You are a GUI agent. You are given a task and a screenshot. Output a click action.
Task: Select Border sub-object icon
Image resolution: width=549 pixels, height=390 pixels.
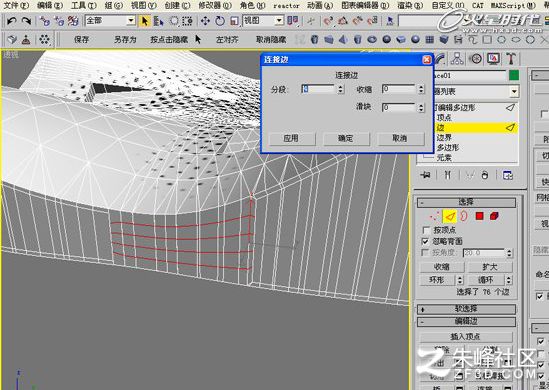click(x=464, y=216)
